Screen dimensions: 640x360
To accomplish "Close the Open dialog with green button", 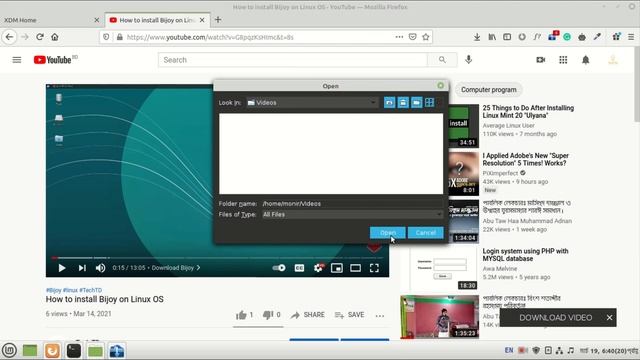I will 440,85.
